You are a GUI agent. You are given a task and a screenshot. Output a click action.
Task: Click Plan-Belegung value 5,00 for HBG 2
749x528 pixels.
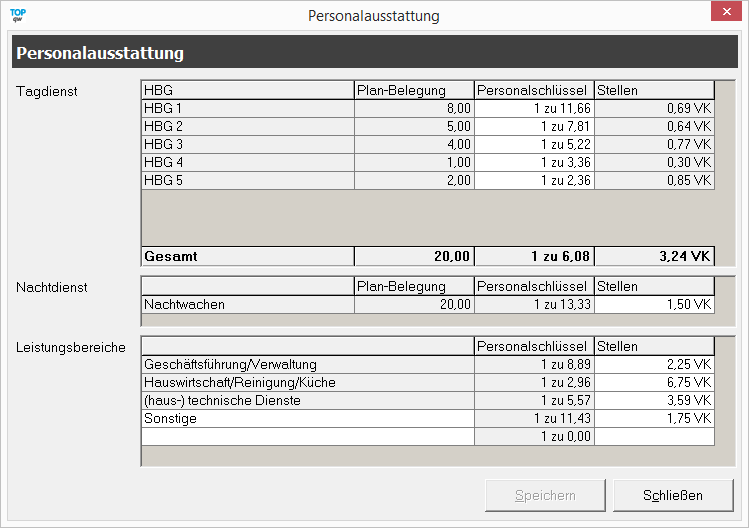(x=413, y=126)
